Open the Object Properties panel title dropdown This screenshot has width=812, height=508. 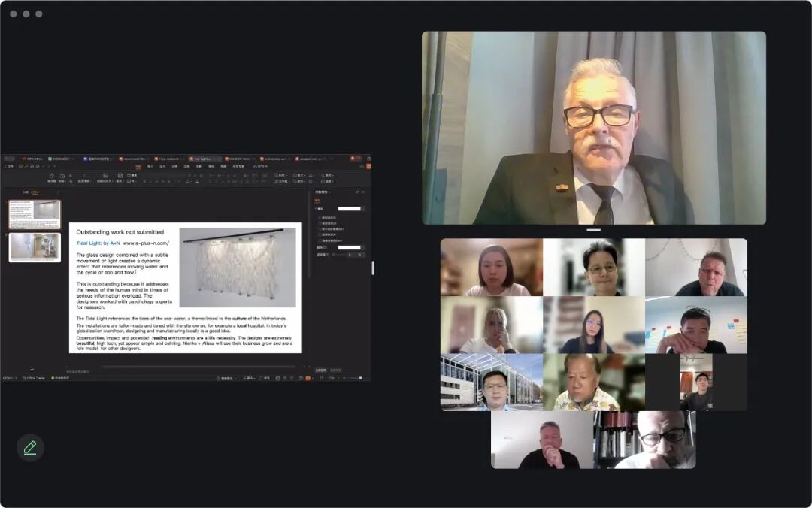[323, 192]
